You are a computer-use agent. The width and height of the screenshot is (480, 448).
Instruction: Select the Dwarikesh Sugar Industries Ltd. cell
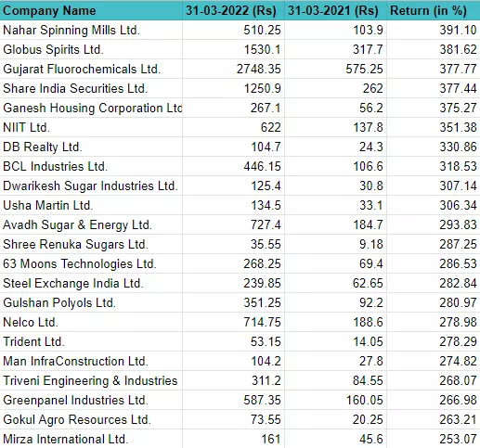[x=90, y=186]
